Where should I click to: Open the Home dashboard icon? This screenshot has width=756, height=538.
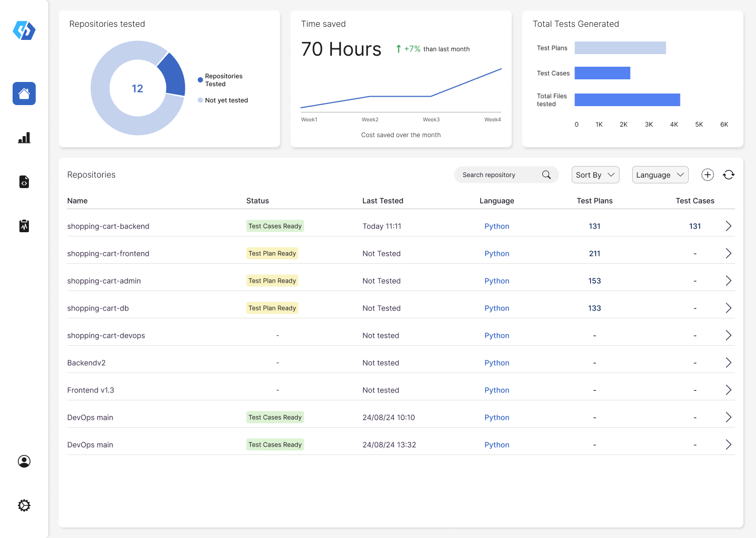pyautogui.click(x=24, y=94)
